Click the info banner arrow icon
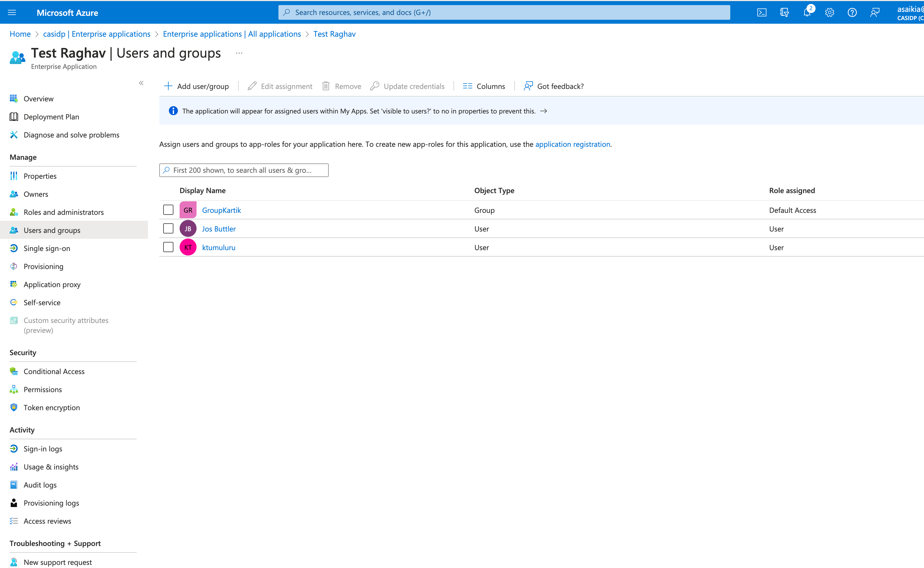This screenshot has height=568, width=924. [543, 111]
